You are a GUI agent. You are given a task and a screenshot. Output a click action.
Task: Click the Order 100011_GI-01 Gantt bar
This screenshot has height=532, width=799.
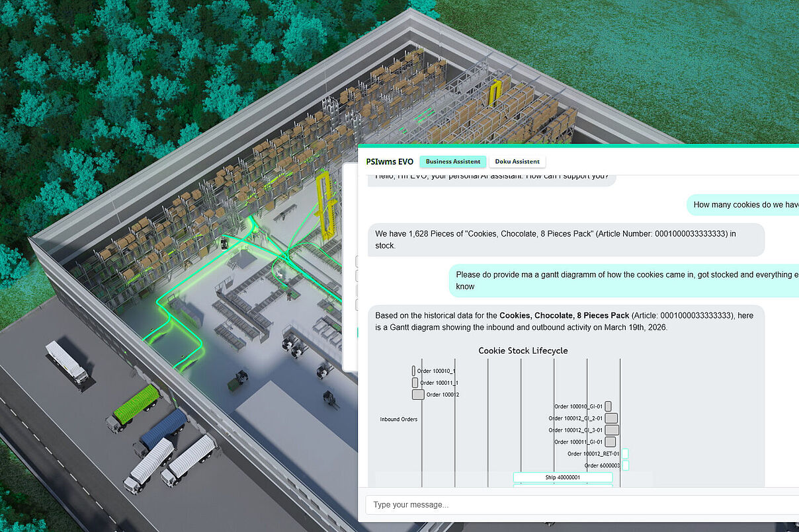[610, 441]
